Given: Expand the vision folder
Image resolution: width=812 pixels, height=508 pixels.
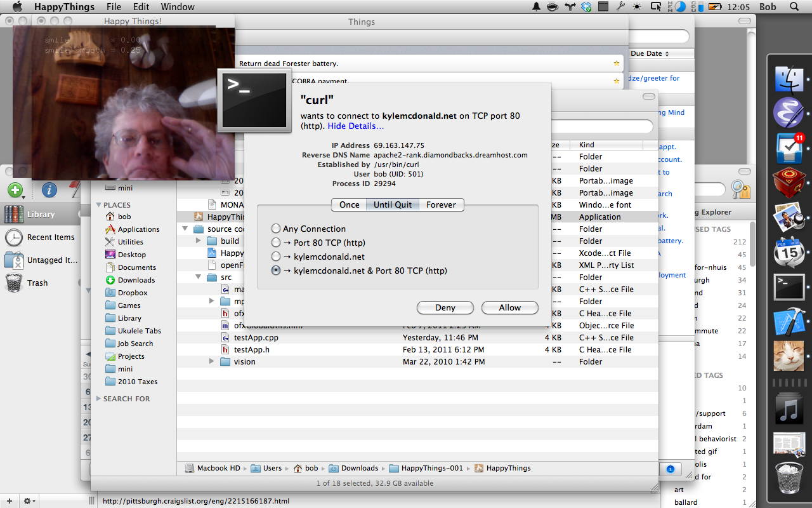Looking at the screenshot, I should tap(212, 361).
